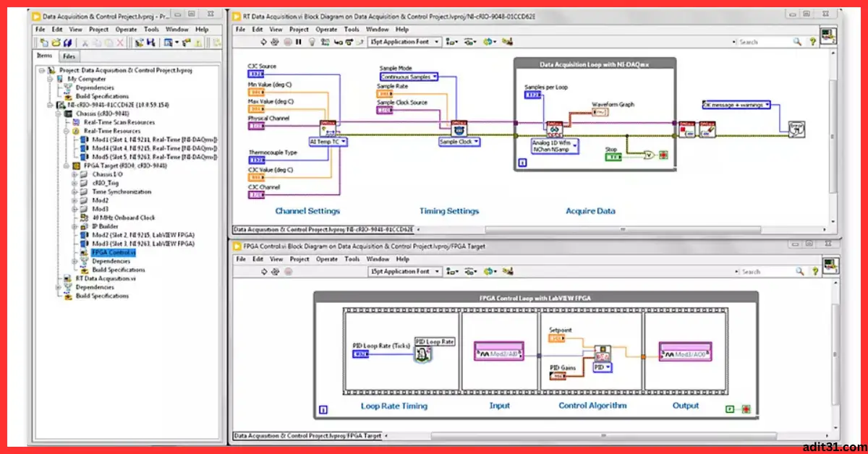Select RT Data Acquisition.vi in project tree
Screen dimensions: 868x454
(106, 278)
